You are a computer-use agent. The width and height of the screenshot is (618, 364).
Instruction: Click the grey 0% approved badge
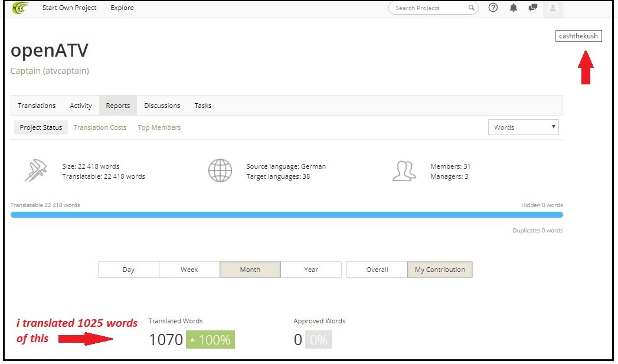(319, 340)
